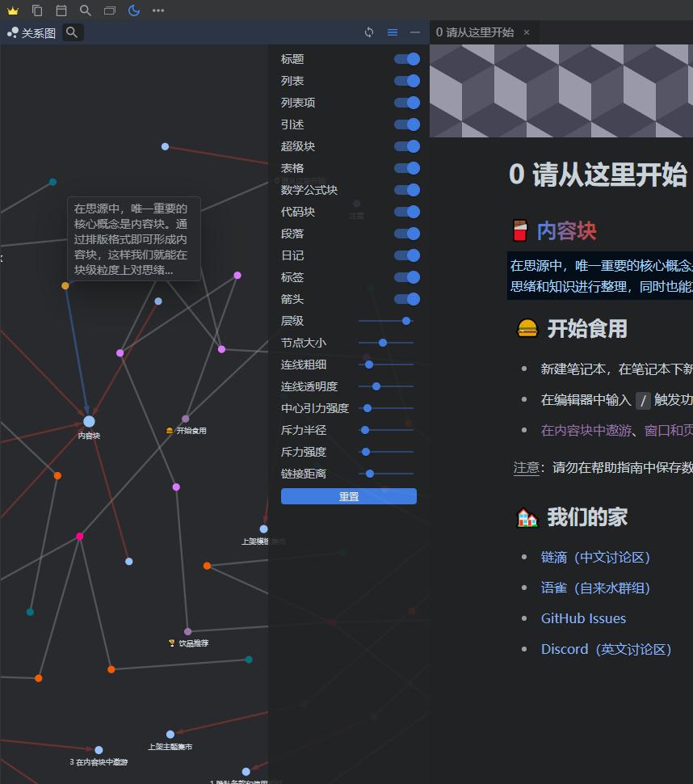Open the graph settings hamburger icon
Screen dimensions: 693x784
(x=393, y=32)
